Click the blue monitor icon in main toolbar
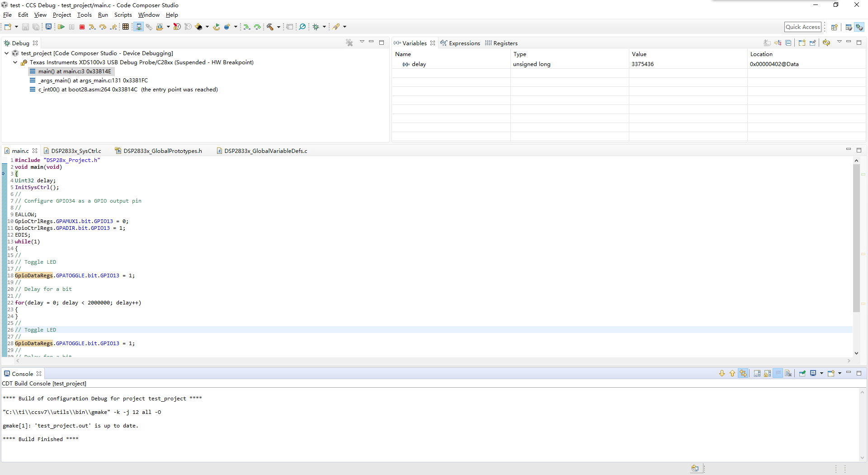 [x=48, y=27]
